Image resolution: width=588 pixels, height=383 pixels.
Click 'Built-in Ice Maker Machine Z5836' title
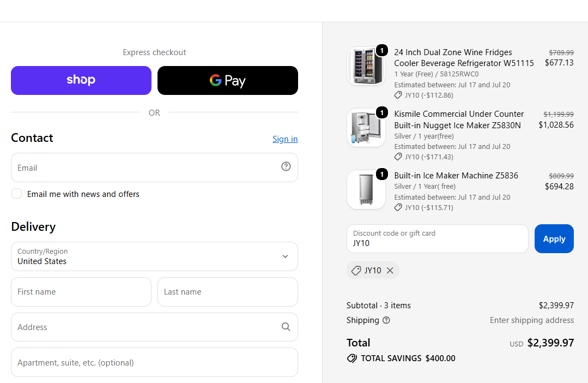[456, 175]
